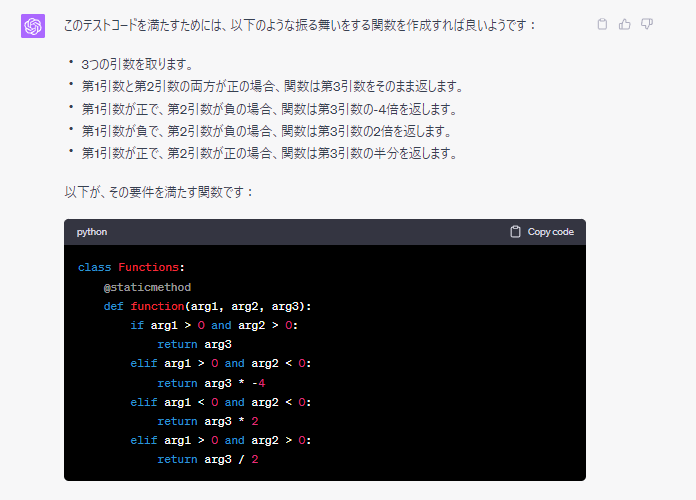Click the '@staticmethod' decorator line
The width and height of the screenshot is (696, 500).
(147, 287)
